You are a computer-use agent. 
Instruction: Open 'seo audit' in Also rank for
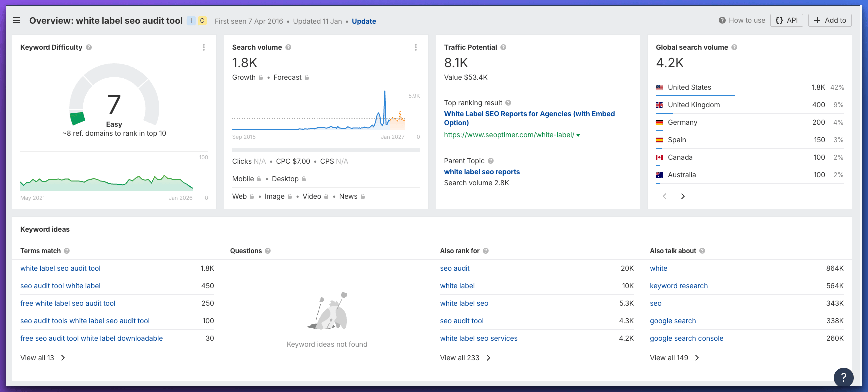455,268
